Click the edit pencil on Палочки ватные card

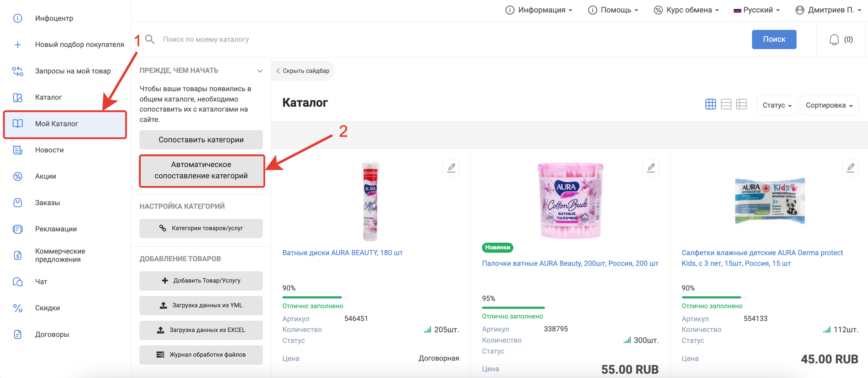coord(650,168)
